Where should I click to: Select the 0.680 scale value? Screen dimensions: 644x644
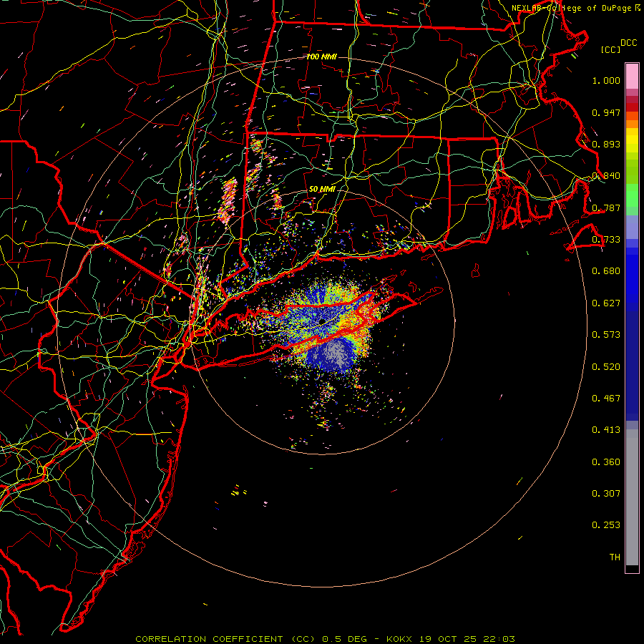click(x=606, y=271)
